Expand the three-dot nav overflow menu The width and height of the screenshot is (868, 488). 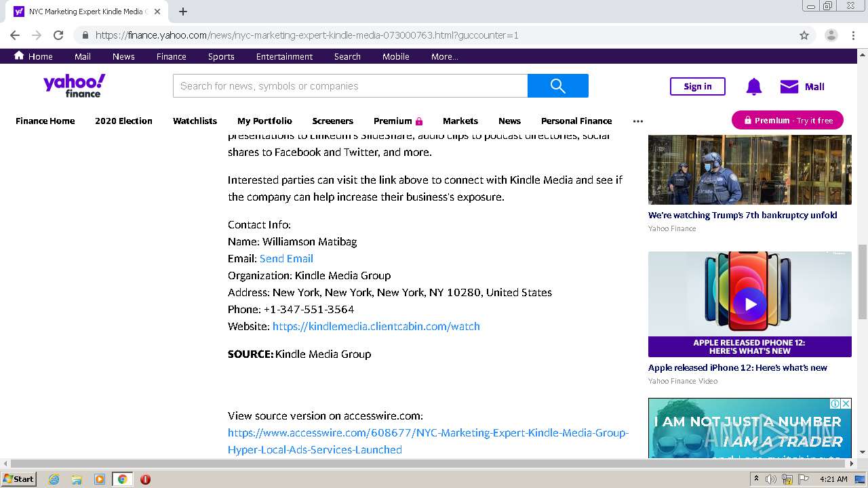637,121
